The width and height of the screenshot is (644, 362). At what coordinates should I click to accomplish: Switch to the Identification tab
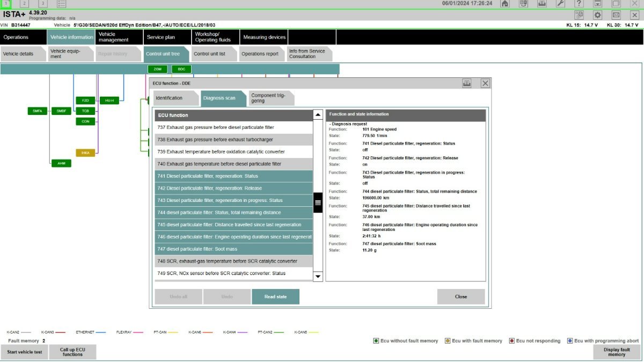pos(170,98)
